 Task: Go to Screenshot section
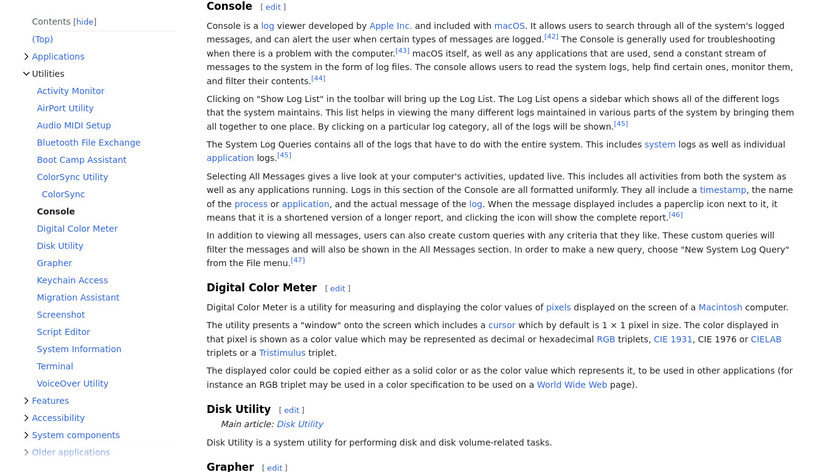click(x=61, y=314)
